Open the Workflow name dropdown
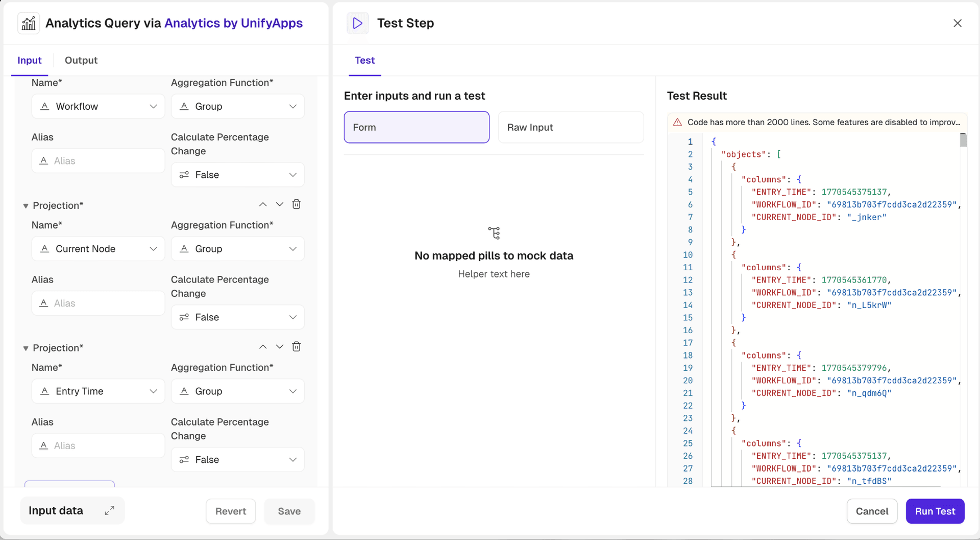Screen dimensions: 980x540 pyautogui.click(x=99, y=106)
